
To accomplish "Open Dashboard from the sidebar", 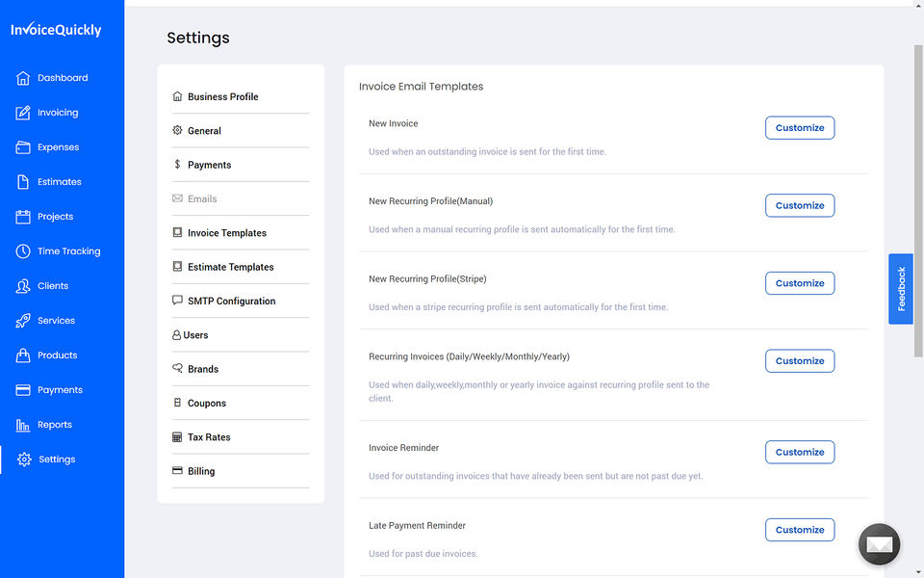I will [63, 78].
